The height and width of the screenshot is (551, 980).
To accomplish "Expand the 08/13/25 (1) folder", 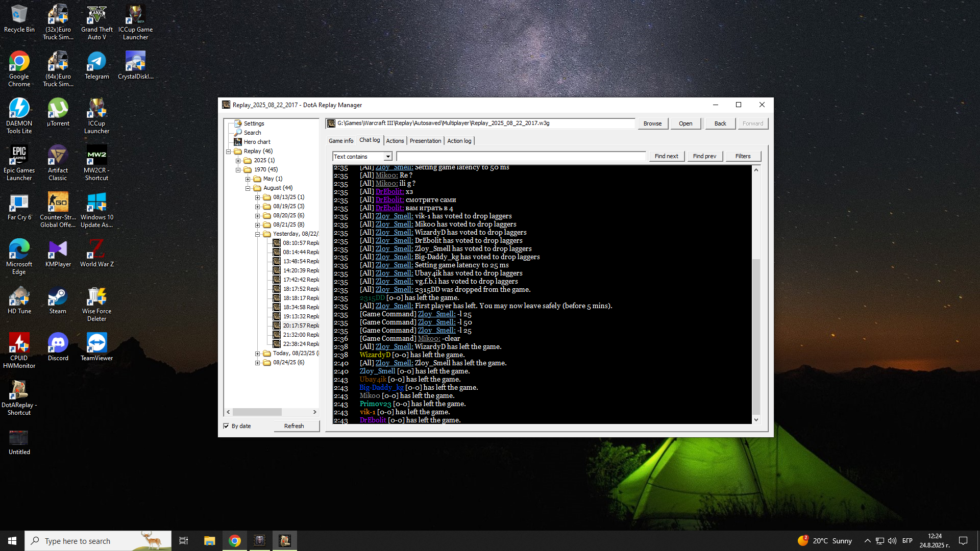I will (257, 197).
